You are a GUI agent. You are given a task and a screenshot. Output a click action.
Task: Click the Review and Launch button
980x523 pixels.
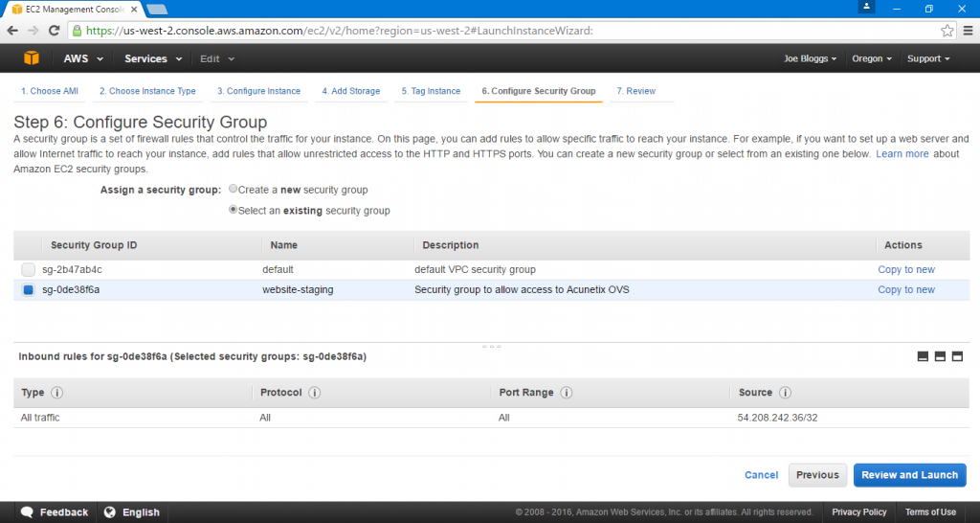(909, 475)
